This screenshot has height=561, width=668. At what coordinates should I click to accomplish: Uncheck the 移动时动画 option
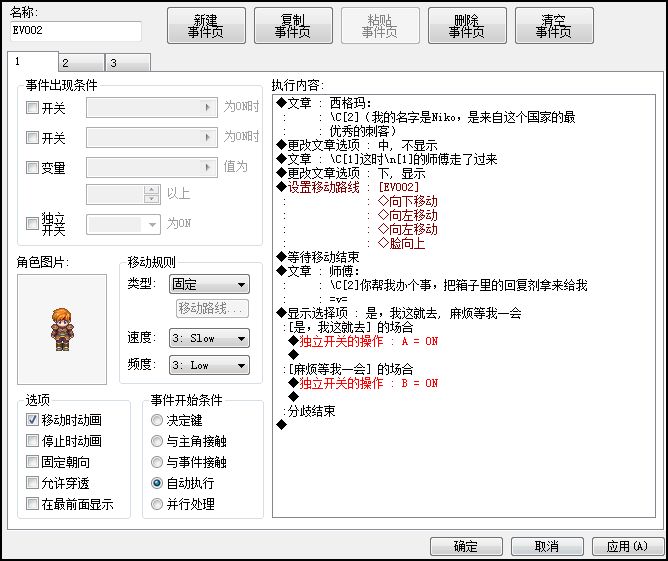(x=32, y=420)
